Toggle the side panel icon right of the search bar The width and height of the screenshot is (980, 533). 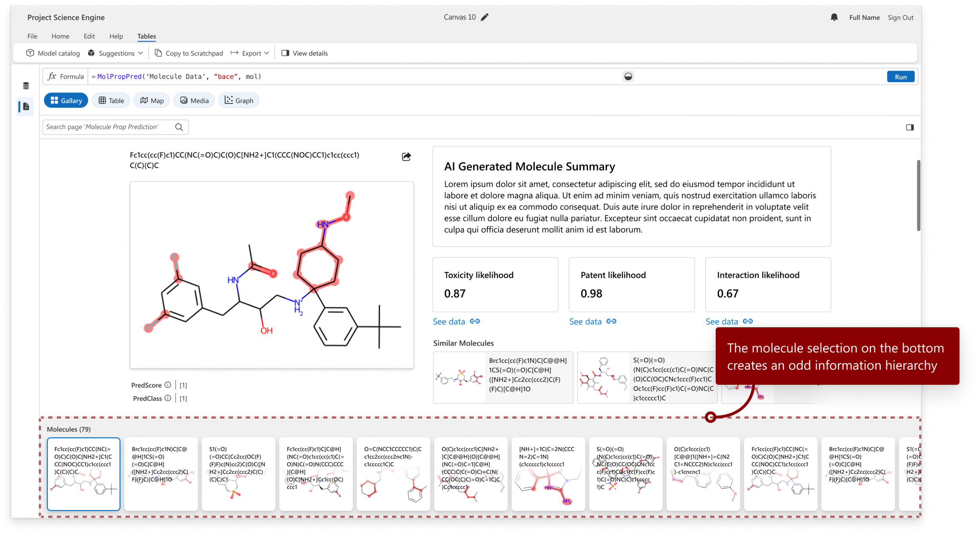point(909,127)
